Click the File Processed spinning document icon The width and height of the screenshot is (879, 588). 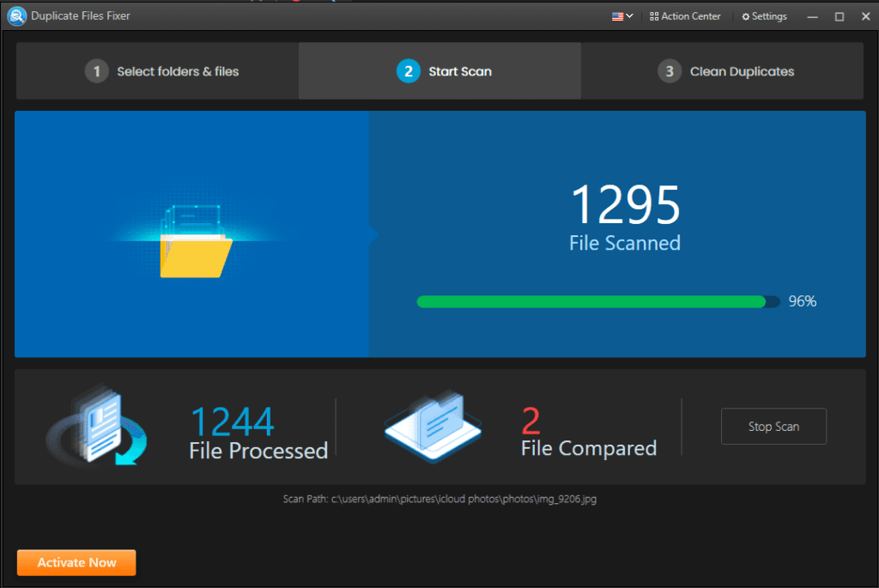tap(97, 427)
